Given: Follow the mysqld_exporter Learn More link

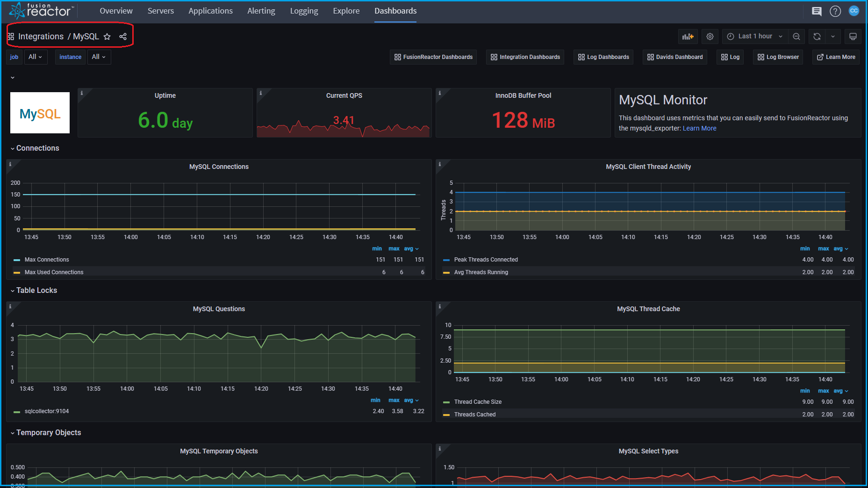Looking at the screenshot, I should 699,128.
